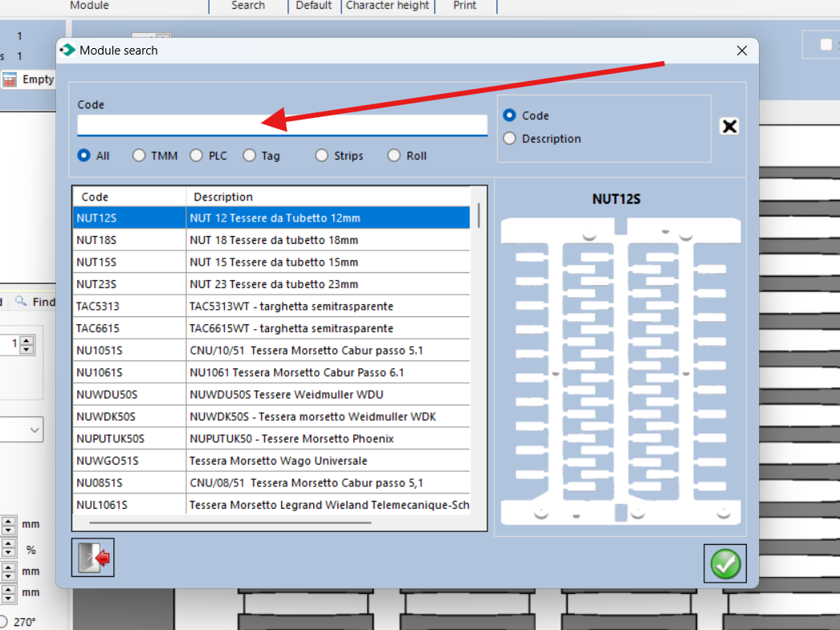The width and height of the screenshot is (840, 630).
Task: Click the horizontal scrollbar under the module list
Action: point(230,522)
